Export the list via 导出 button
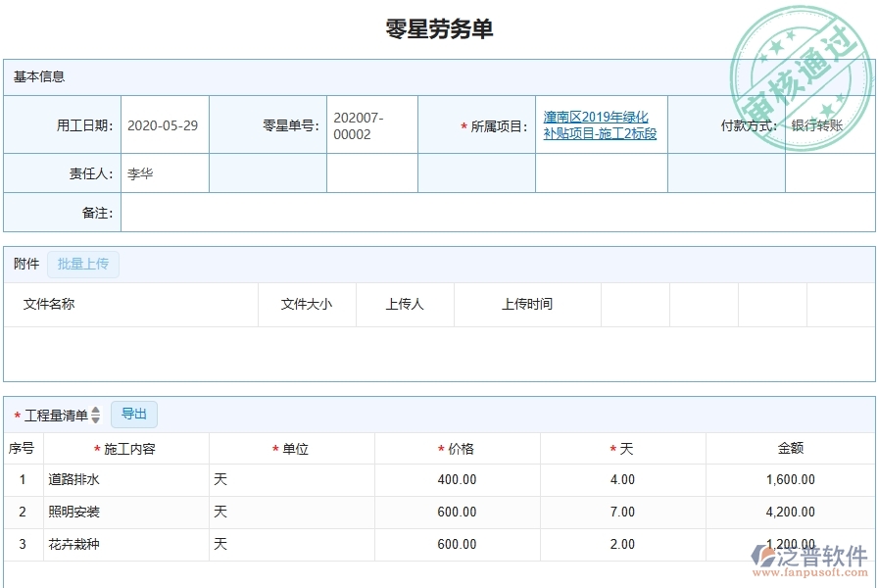This screenshot has height=588, width=878. point(134,415)
